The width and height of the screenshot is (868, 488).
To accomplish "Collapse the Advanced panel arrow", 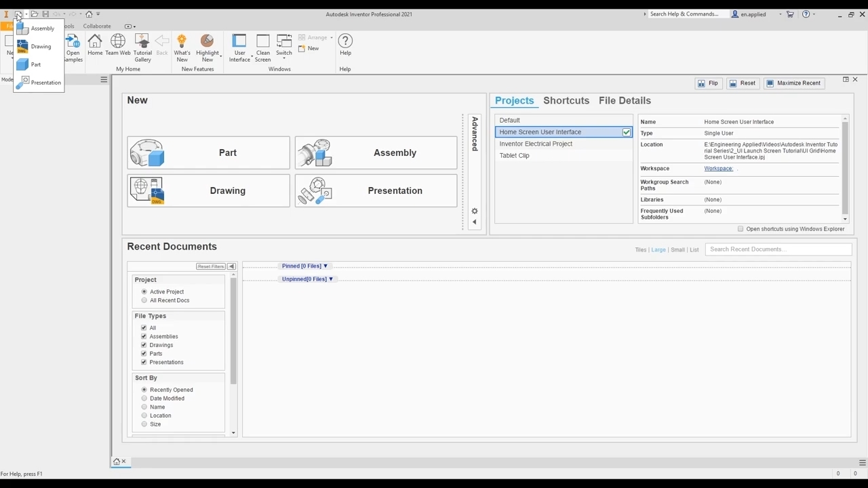I will click(475, 222).
